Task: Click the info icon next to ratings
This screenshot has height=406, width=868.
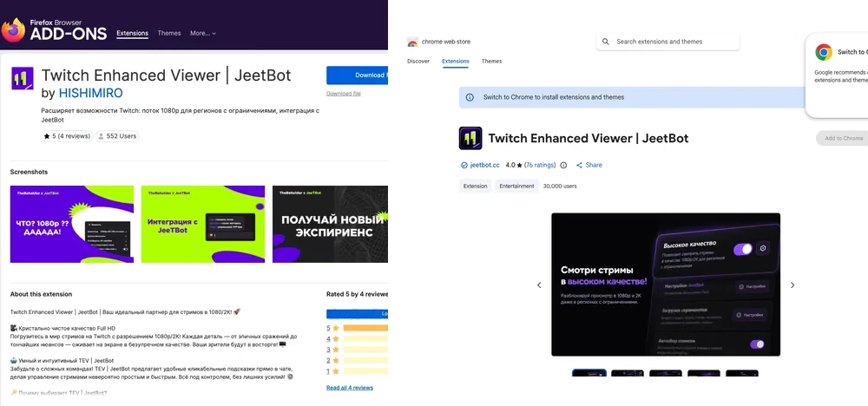Action: (563, 166)
